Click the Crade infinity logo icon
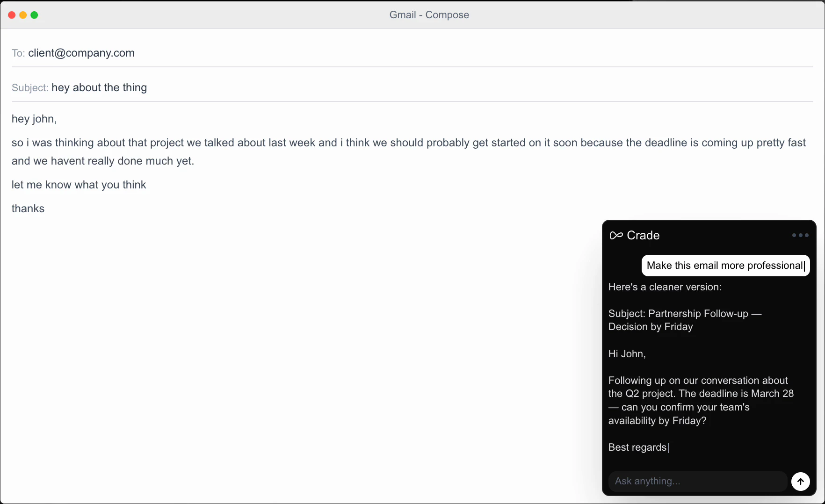Viewport: 825px width, 504px height. pyautogui.click(x=616, y=235)
